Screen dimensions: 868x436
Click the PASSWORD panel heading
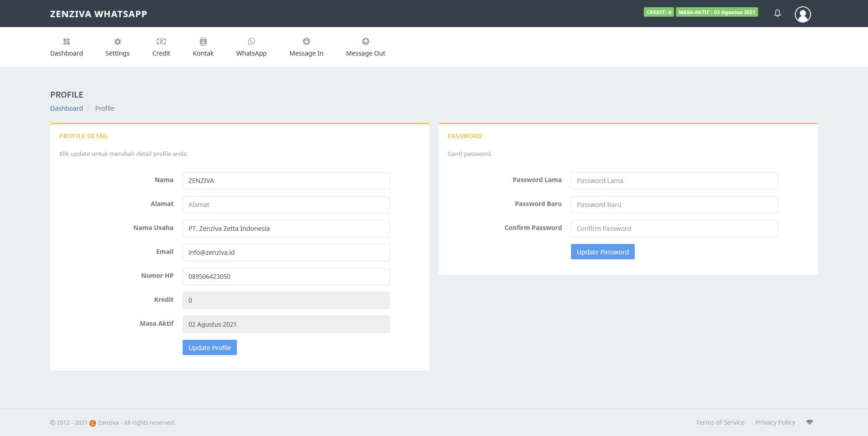[x=465, y=136]
